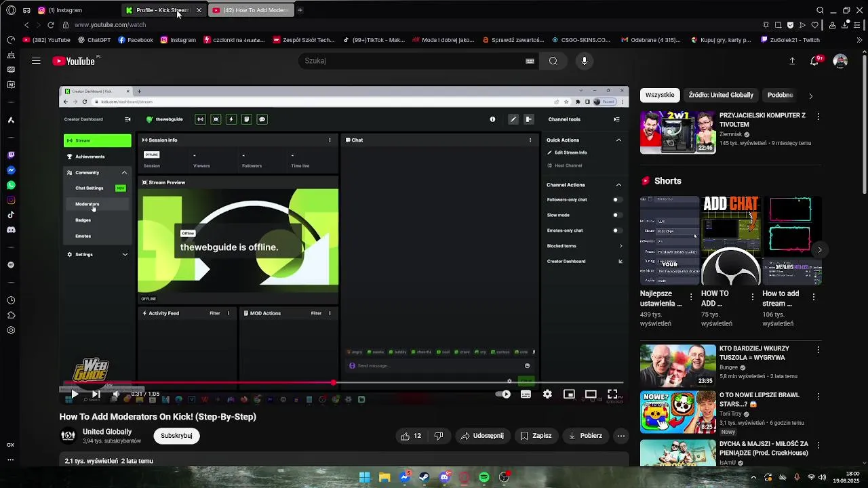Select the Źródło: United Globally chip
This screenshot has width=868, height=488.
coord(721,96)
